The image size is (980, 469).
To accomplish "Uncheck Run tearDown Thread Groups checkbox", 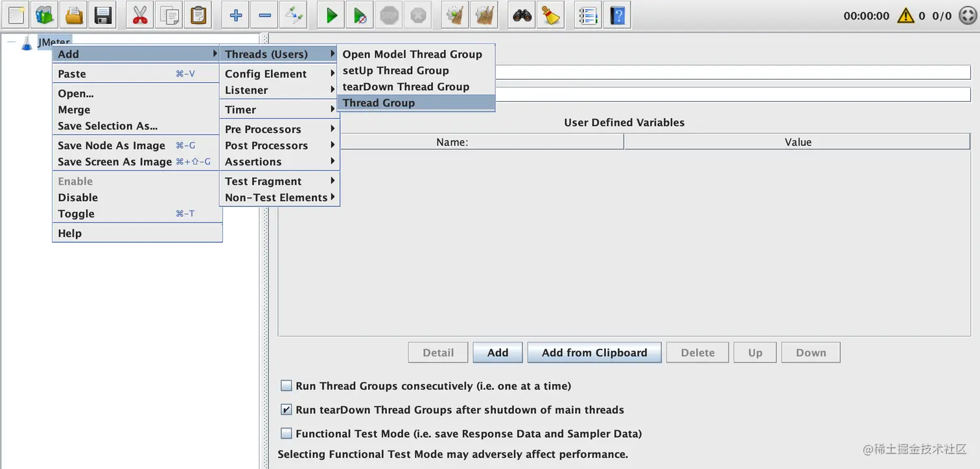I will pyautogui.click(x=286, y=410).
